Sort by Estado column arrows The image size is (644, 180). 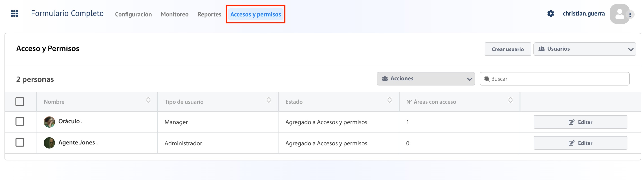coord(389,100)
